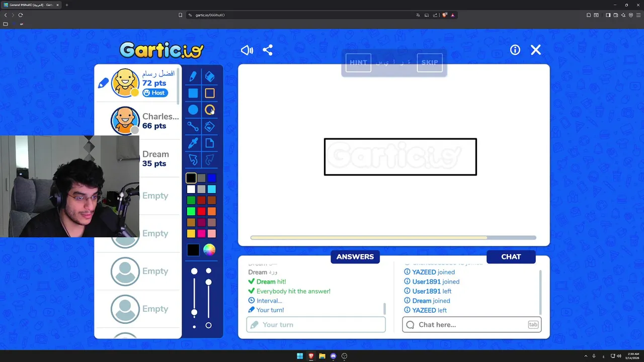Click the 'Everybody hit the answer!' message

(x=293, y=291)
